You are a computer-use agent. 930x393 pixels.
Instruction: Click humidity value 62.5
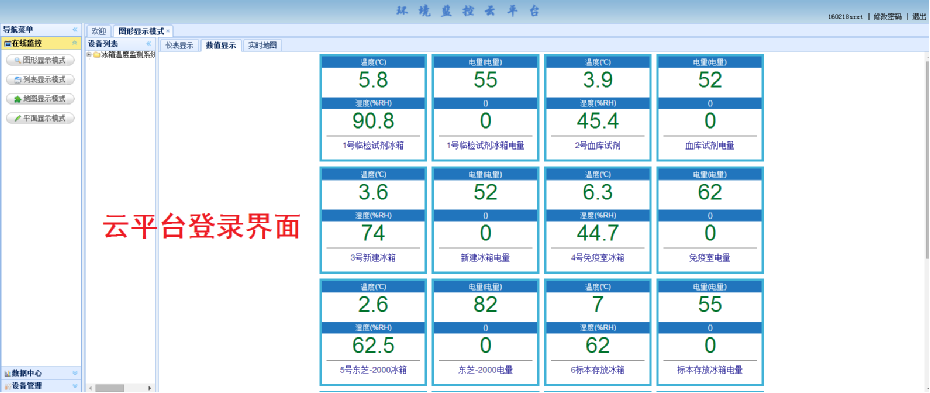[373, 346]
